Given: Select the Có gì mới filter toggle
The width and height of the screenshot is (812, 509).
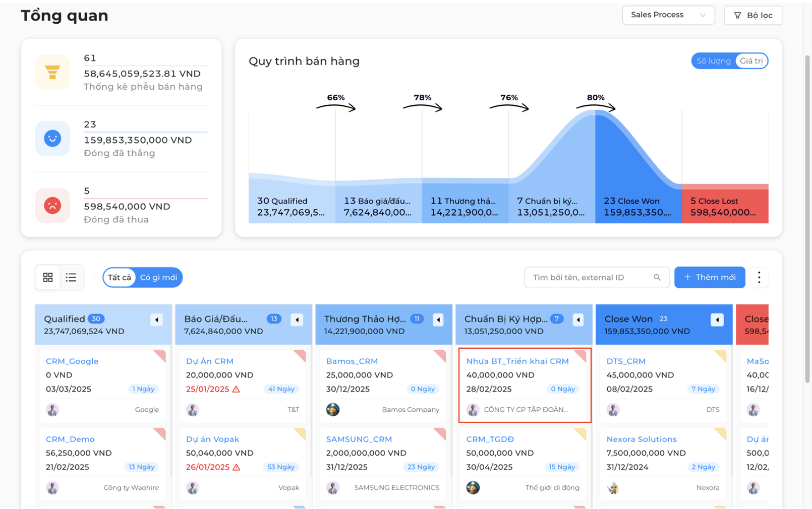Looking at the screenshot, I should point(158,277).
